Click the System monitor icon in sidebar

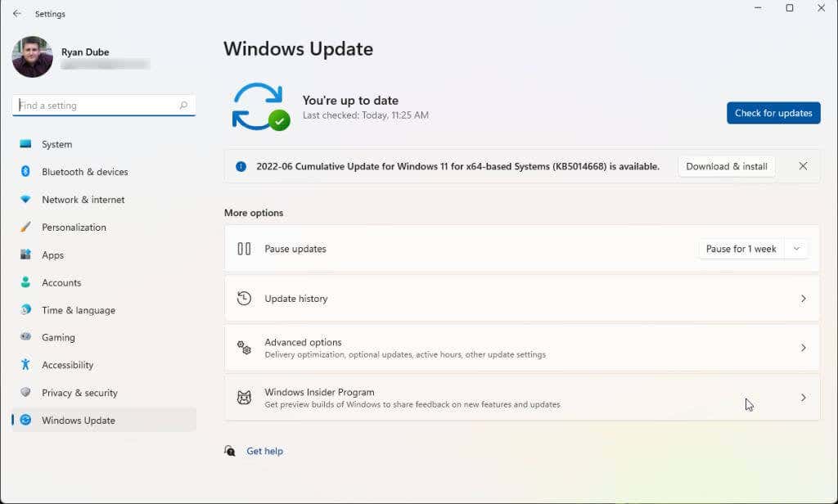pos(25,144)
